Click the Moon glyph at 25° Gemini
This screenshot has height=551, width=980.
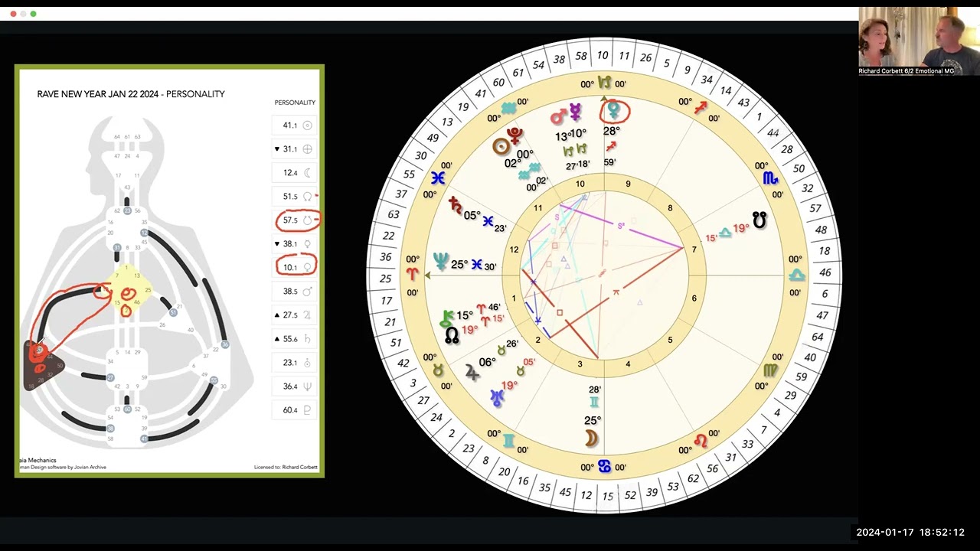(592, 438)
